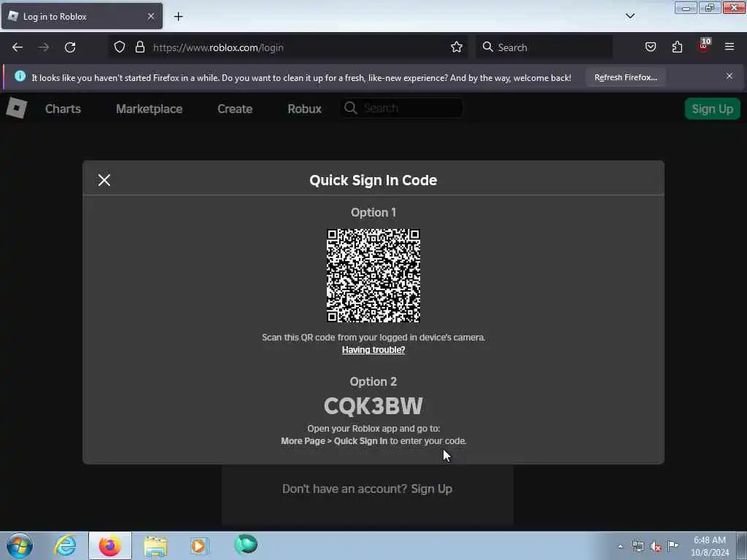Click the Roblox logo in navbar

[x=17, y=108]
